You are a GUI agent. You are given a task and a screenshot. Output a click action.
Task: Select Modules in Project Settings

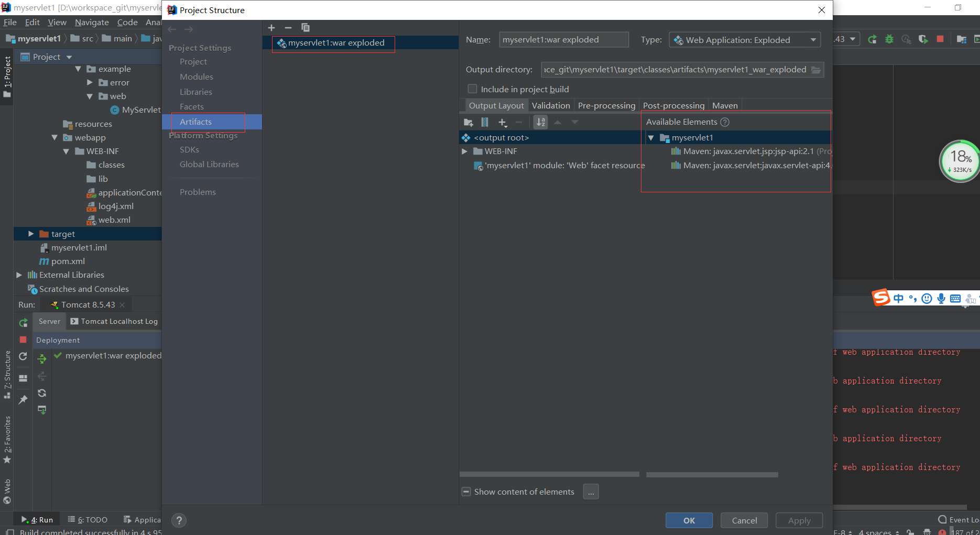197,77
